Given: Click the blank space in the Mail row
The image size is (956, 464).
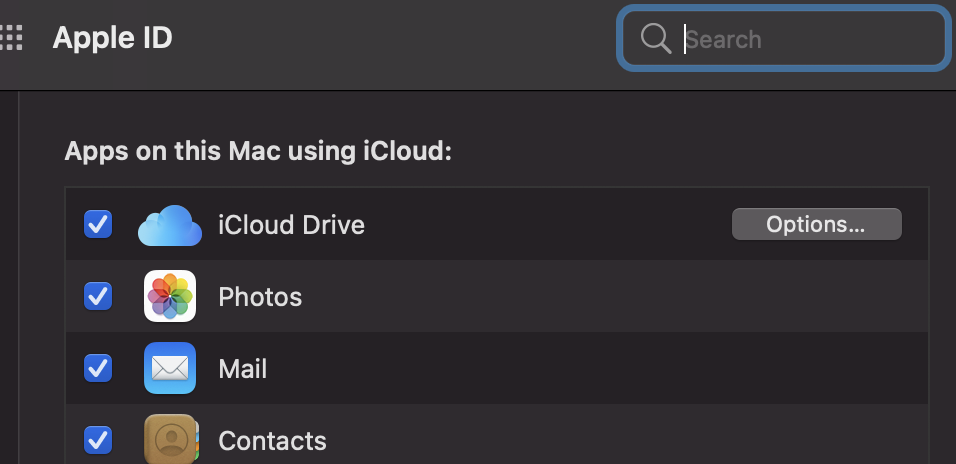Looking at the screenshot, I should click(x=600, y=368).
